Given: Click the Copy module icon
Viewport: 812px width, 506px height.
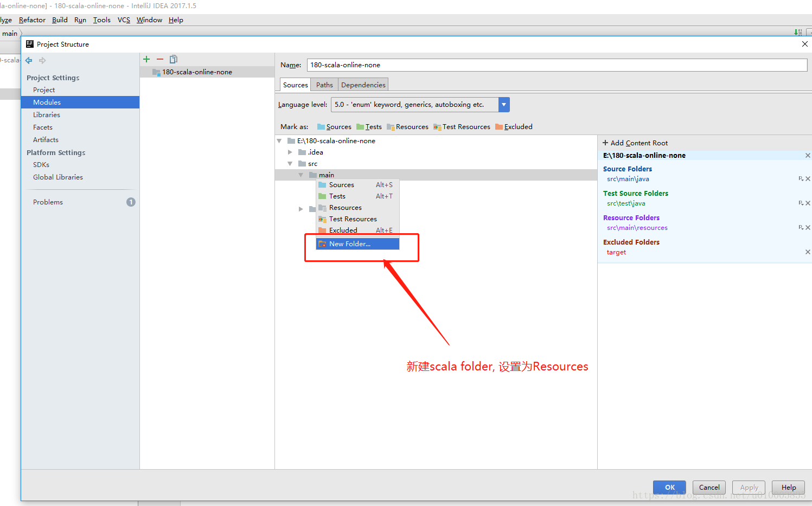Looking at the screenshot, I should (174, 59).
